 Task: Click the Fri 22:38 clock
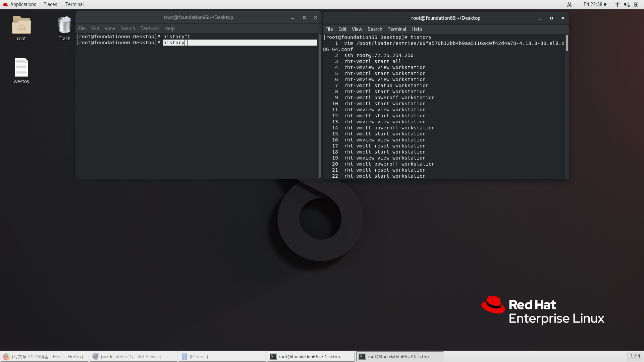(593, 4)
